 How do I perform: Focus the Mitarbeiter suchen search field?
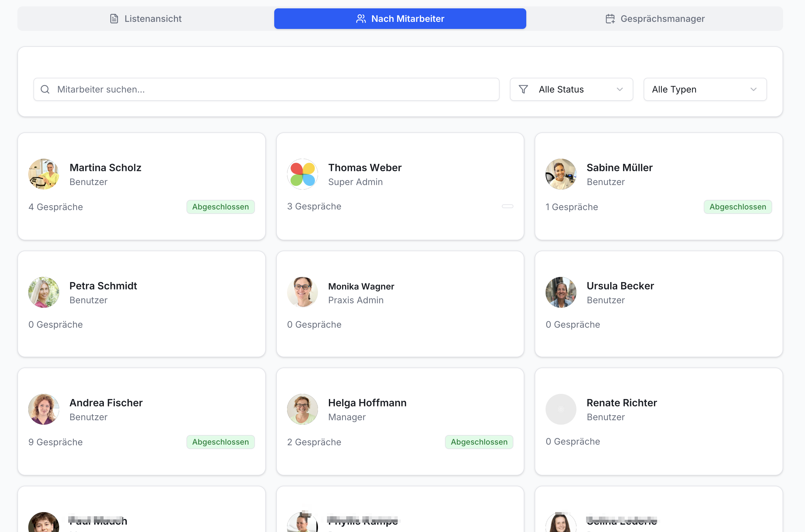pyautogui.click(x=266, y=89)
